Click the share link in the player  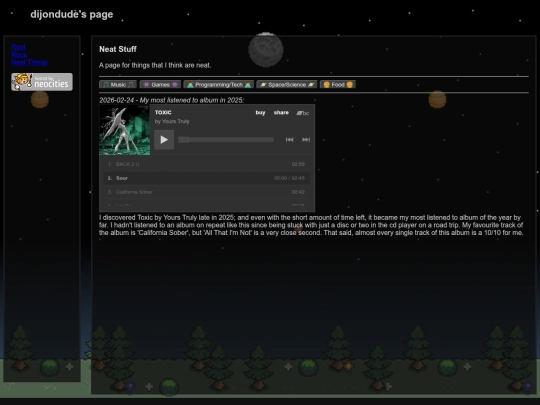click(281, 113)
